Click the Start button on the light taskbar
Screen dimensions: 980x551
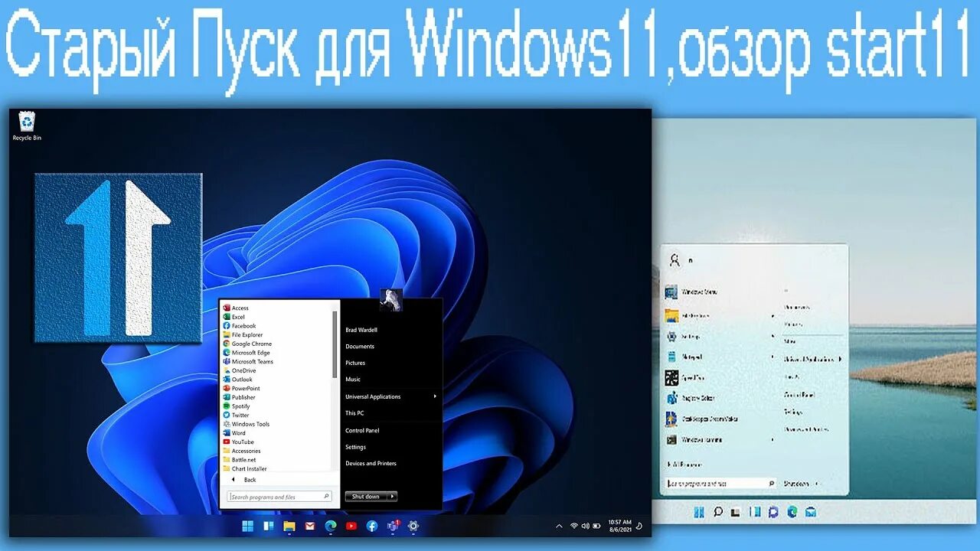click(x=699, y=512)
